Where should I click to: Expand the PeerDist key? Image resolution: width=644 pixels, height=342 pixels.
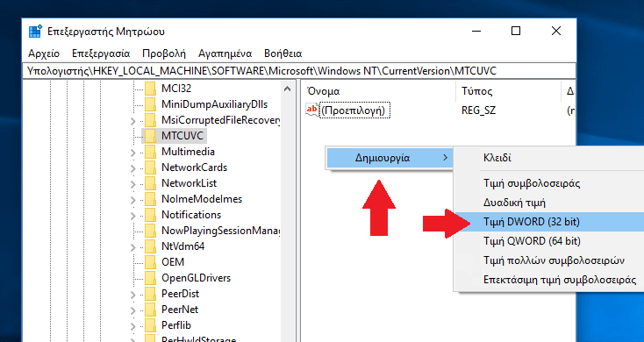(132, 295)
